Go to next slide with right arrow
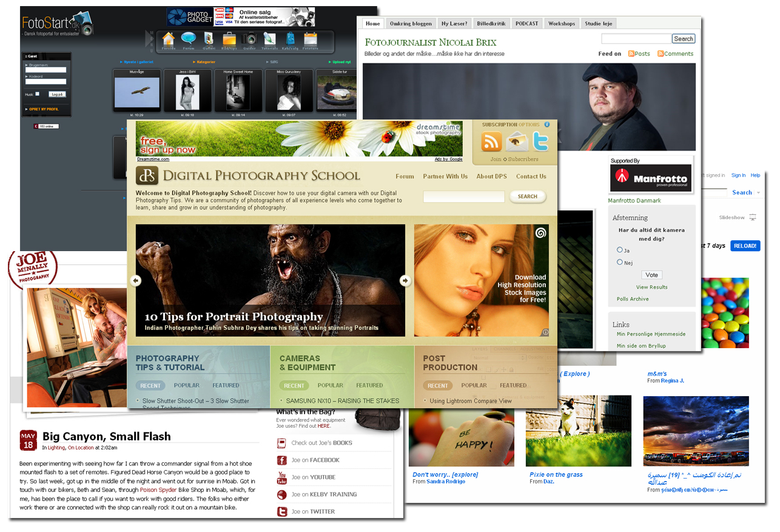780x532 pixels. click(x=405, y=280)
